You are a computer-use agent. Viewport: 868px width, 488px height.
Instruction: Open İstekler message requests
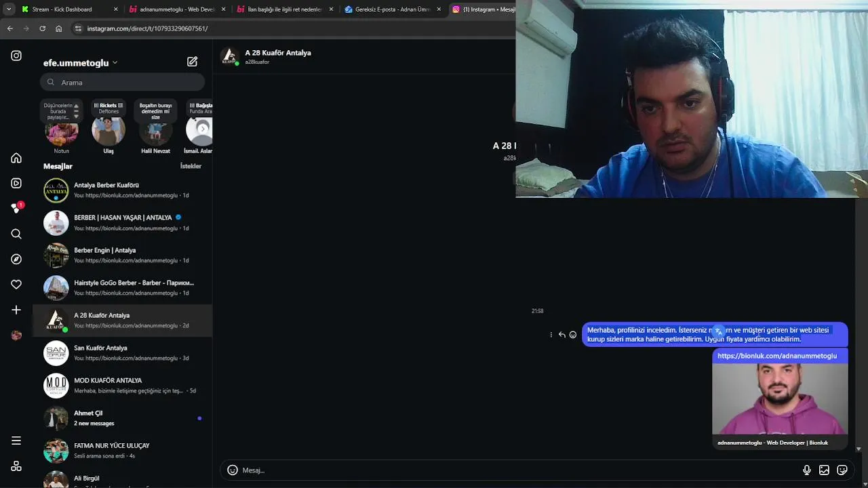[191, 166]
